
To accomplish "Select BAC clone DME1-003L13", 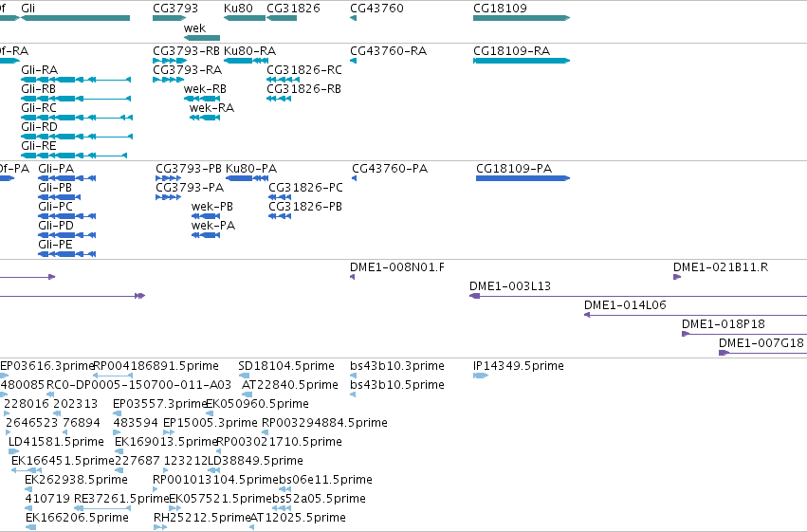I will tap(638, 296).
